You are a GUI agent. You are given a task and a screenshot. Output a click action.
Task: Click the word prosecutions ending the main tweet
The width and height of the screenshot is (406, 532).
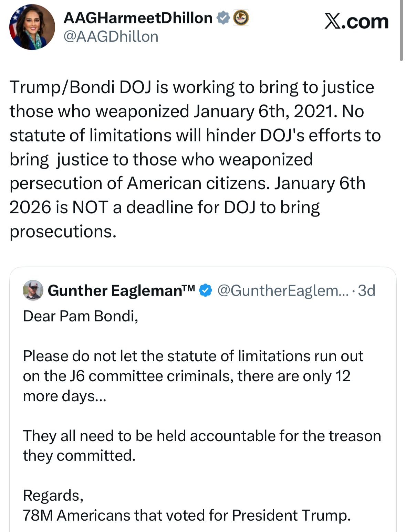(63, 231)
